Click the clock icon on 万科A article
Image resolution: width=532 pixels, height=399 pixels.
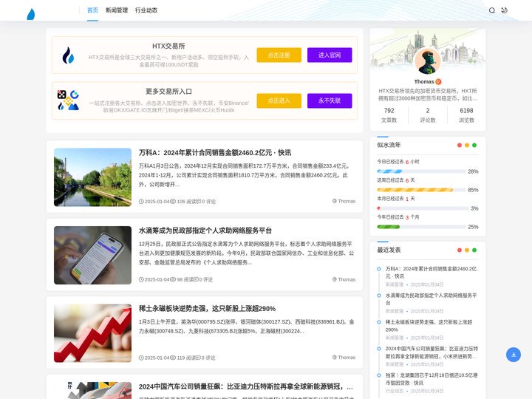click(141, 202)
